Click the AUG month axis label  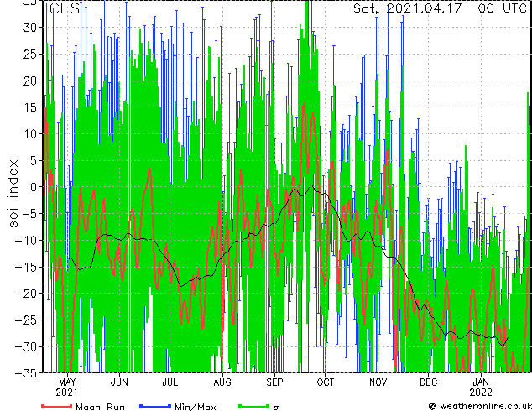pos(222,382)
